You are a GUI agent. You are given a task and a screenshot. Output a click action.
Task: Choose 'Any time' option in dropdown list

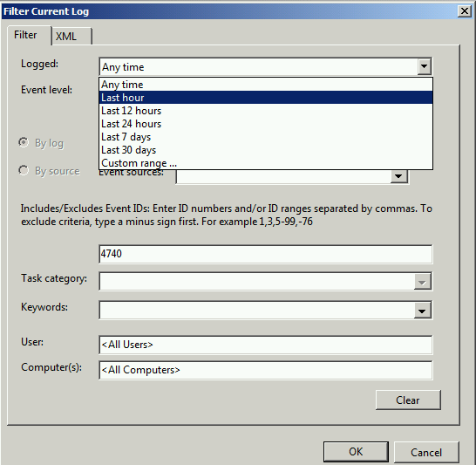[x=266, y=85]
